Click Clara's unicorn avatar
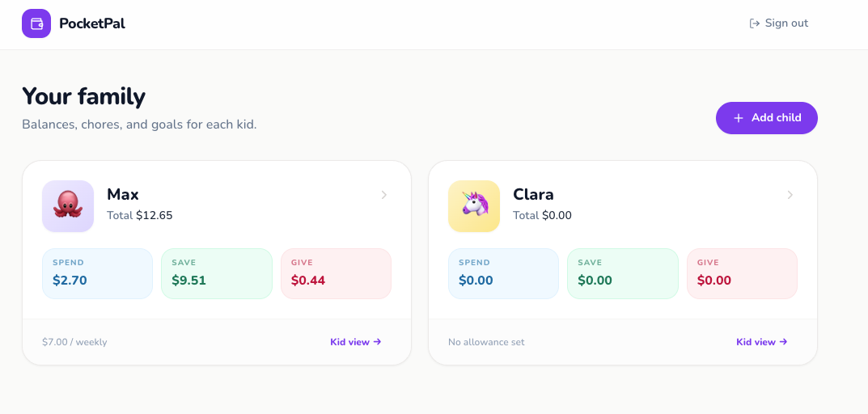The height and width of the screenshot is (414, 868). (x=474, y=206)
